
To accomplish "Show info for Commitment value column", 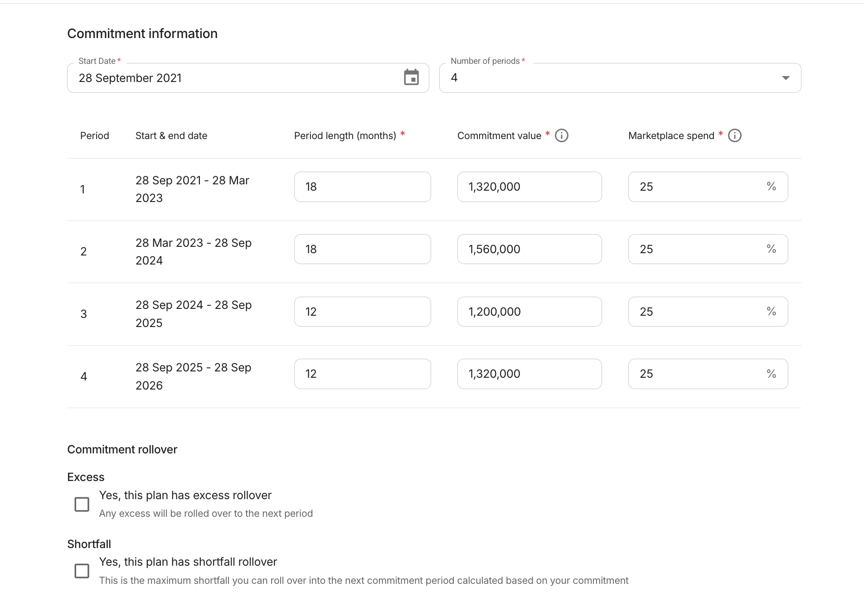I will click(x=562, y=135).
